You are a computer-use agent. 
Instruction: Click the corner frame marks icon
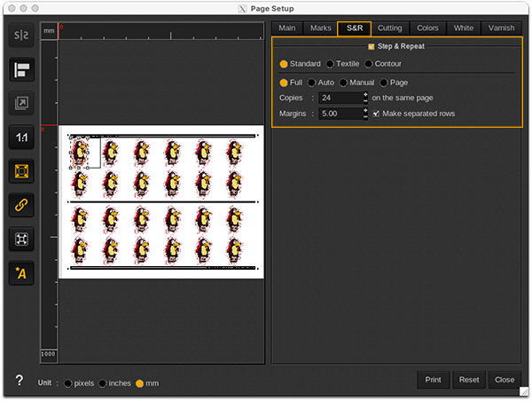coord(22,239)
